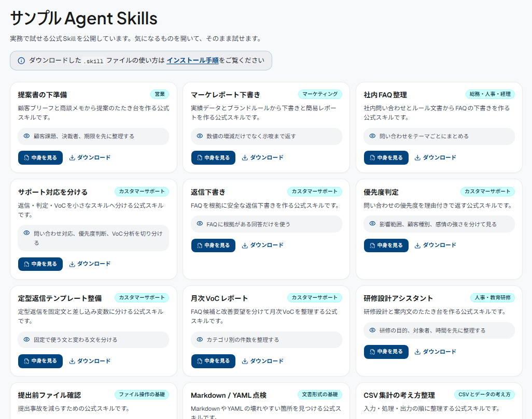
Task: Click the hint 固定で使う文と変わる文を分ける
Action: 75,340
